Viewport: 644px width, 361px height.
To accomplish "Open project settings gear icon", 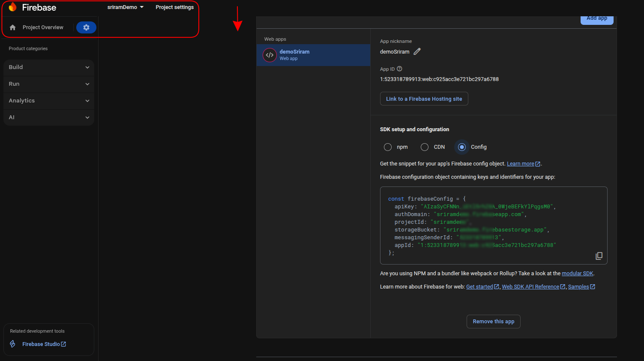I will [86, 27].
